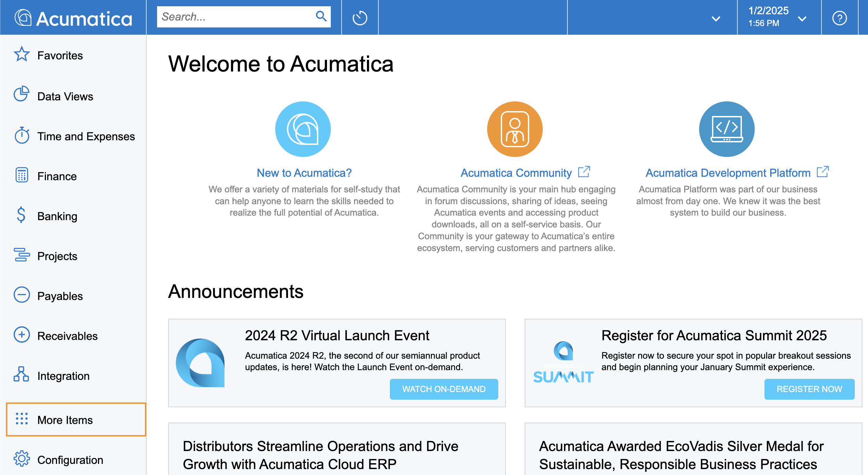Click the Banking dollar sign icon

[21, 215]
